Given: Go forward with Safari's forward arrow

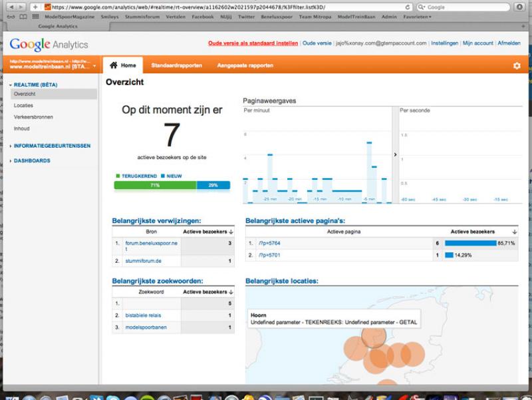Looking at the screenshot, I should [21, 7].
